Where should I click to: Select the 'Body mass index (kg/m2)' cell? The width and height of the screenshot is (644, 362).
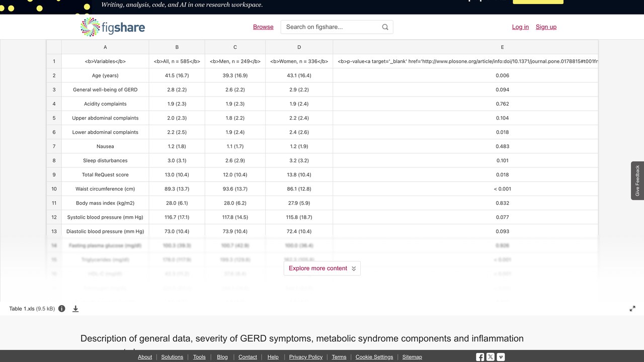click(x=105, y=203)
